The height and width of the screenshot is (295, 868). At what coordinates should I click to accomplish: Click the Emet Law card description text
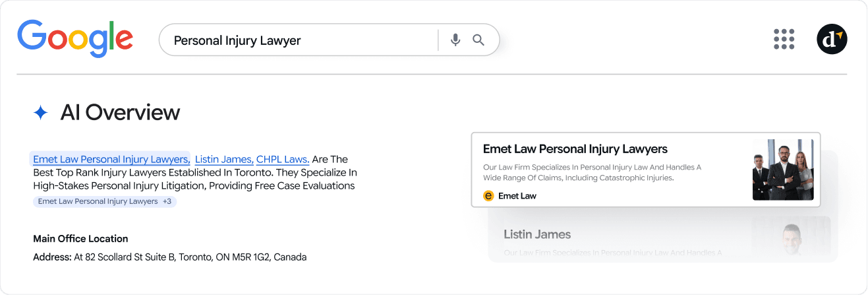coord(592,172)
